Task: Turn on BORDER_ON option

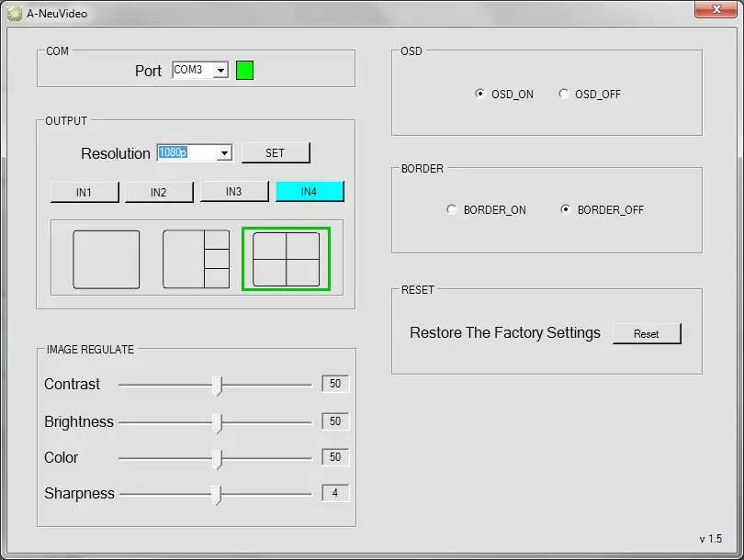Action: point(451,209)
